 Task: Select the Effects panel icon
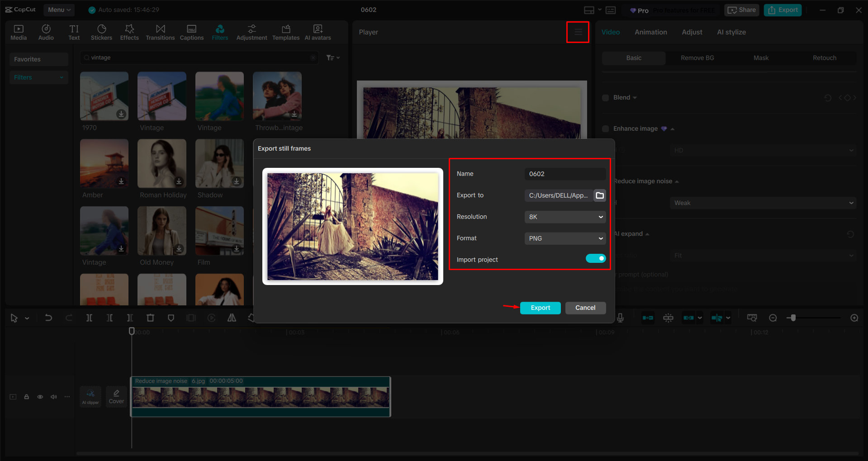pyautogui.click(x=129, y=32)
